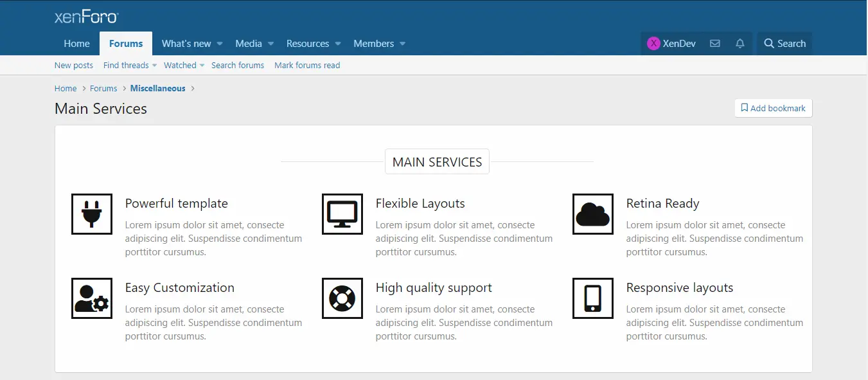The image size is (868, 380).
Task: Expand the What's new dropdown arrow
Action: (220, 44)
